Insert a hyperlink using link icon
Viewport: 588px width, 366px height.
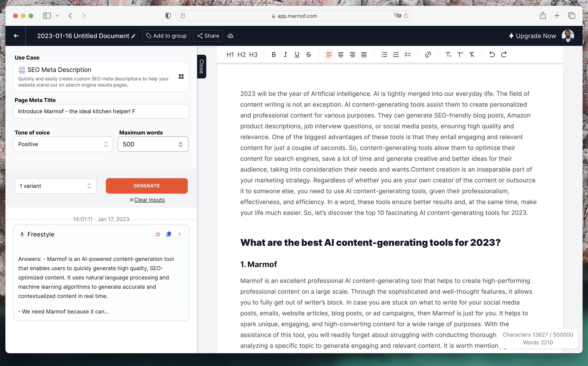click(x=428, y=55)
